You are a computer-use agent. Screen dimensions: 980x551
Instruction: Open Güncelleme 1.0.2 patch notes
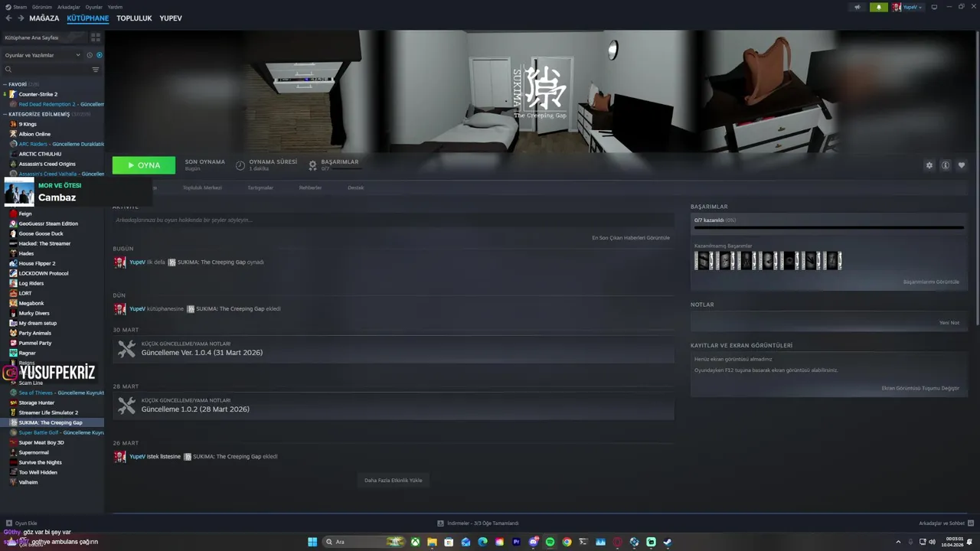click(x=393, y=406)
